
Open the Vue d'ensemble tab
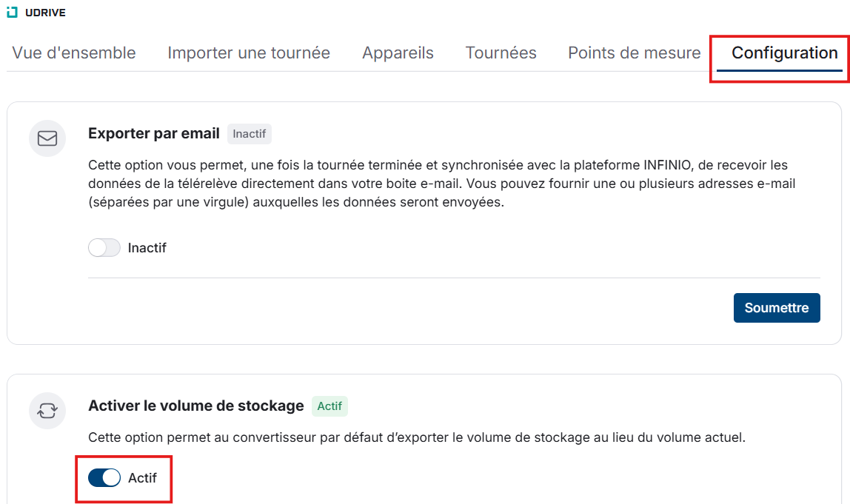(x=74, y=53)
